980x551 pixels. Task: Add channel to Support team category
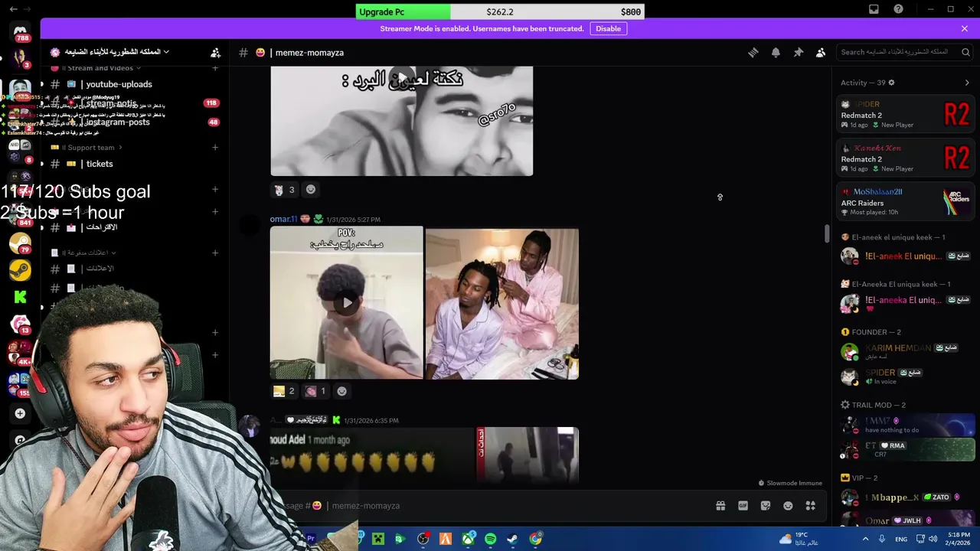pyautogui.click(x=215, y=147)
